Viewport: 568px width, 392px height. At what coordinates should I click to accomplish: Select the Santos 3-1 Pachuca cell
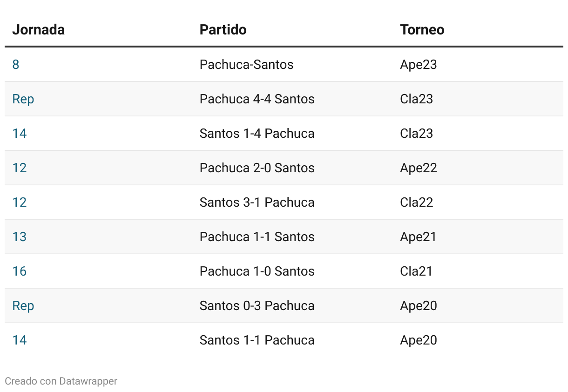[x=257, y=202]
